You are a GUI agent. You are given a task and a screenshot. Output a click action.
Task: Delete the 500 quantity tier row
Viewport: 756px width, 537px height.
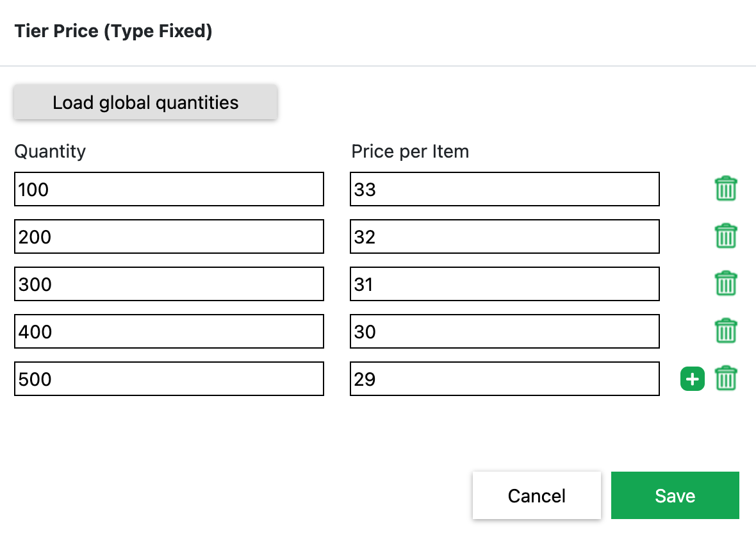pos(725,379)
